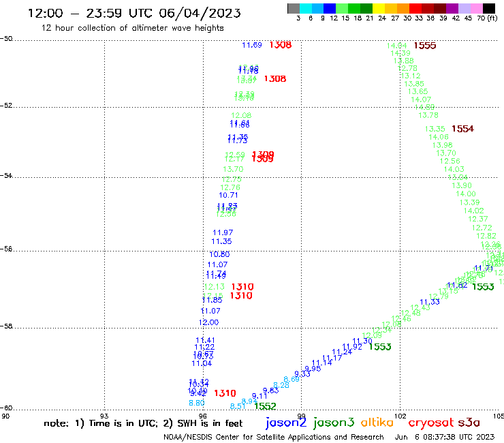This screenshot has width=504, height=443.
Task: Click the longitude axis label '93'
Action: [x=104, y=416]
